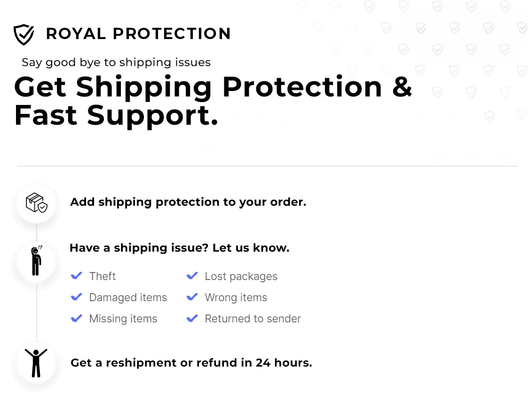Click 'Have a shipping issue? Let us know'
Viewport: 532px width, 400px height.
[x=179, y=248]
